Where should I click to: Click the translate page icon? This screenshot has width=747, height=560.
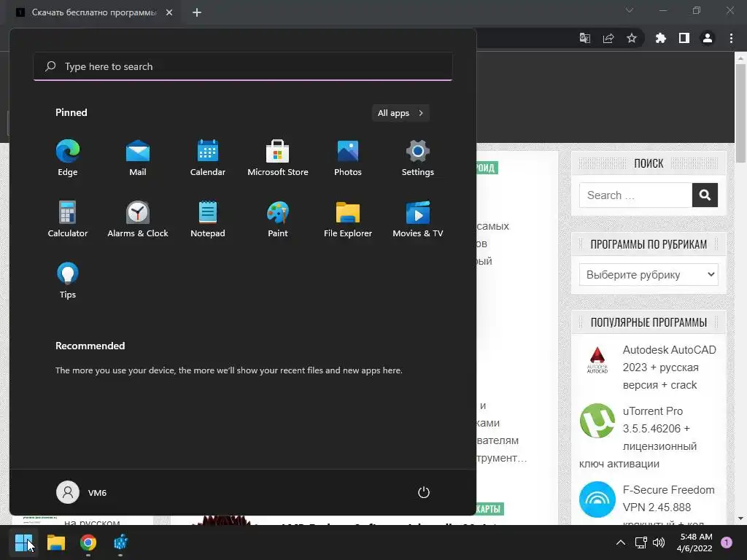click(x=585, y=38)
